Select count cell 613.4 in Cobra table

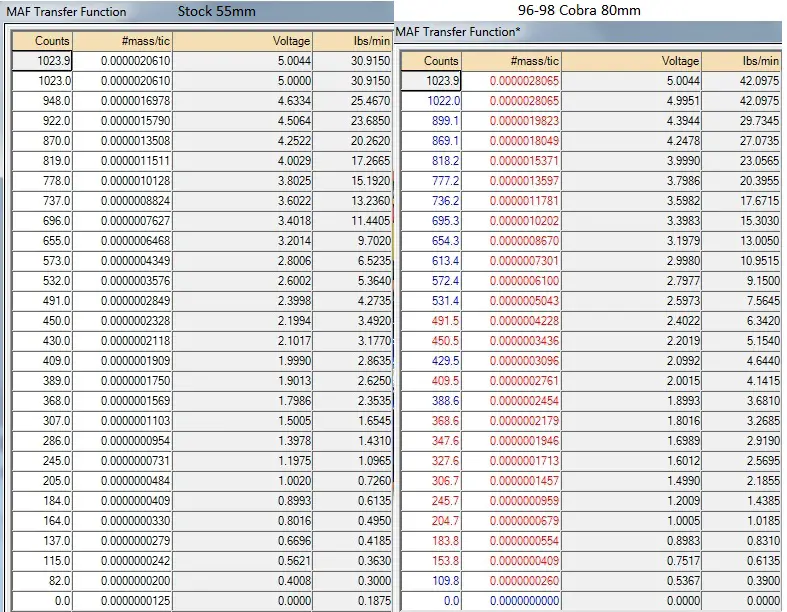[x=431, y=261]
